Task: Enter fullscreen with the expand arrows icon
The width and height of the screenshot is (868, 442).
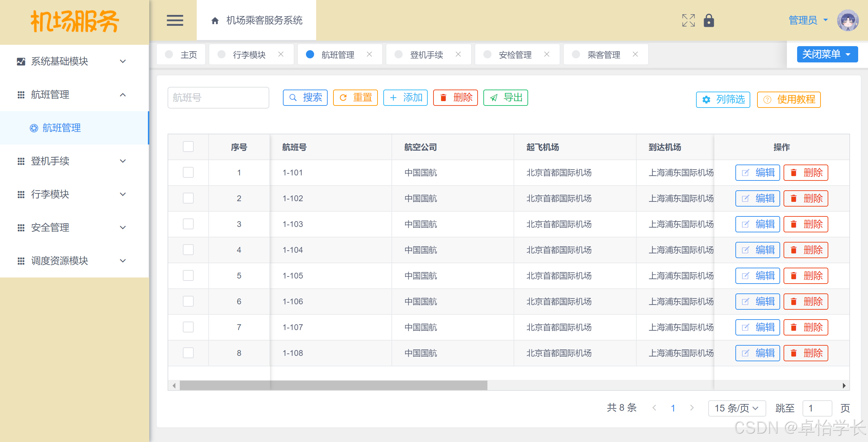Action: 688,20
